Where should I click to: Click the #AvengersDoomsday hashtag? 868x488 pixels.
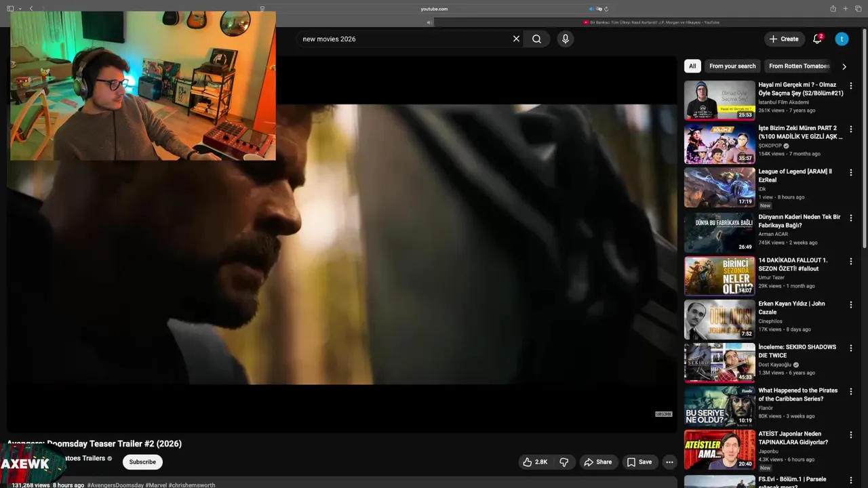tap(115, 485)
